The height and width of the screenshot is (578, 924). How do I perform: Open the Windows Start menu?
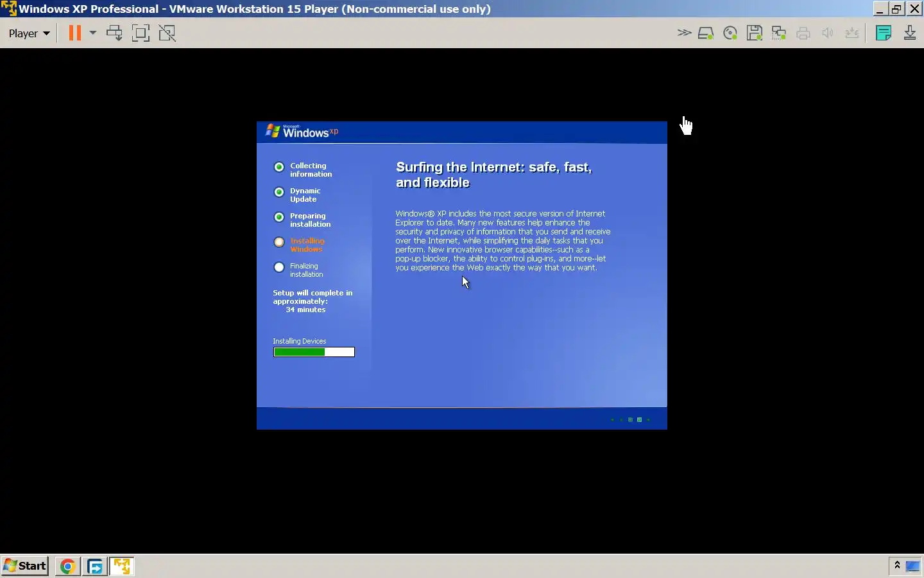pyautogui.click(x=25, y=566)
